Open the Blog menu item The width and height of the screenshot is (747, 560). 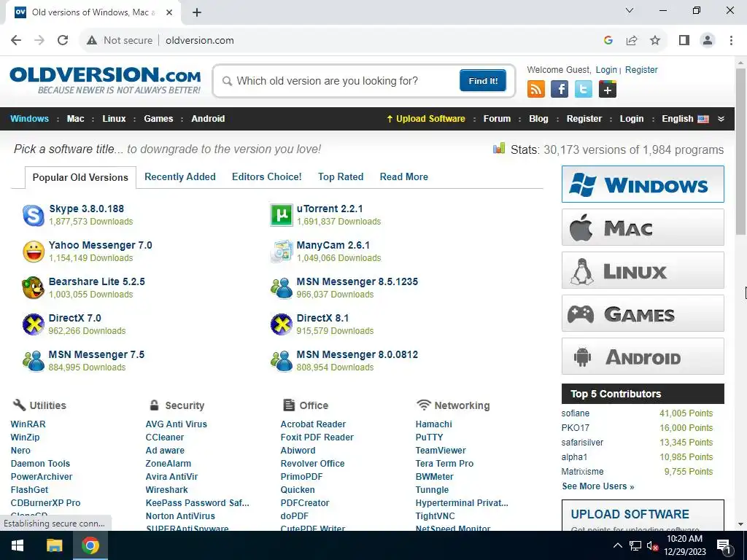pos(538,119)
